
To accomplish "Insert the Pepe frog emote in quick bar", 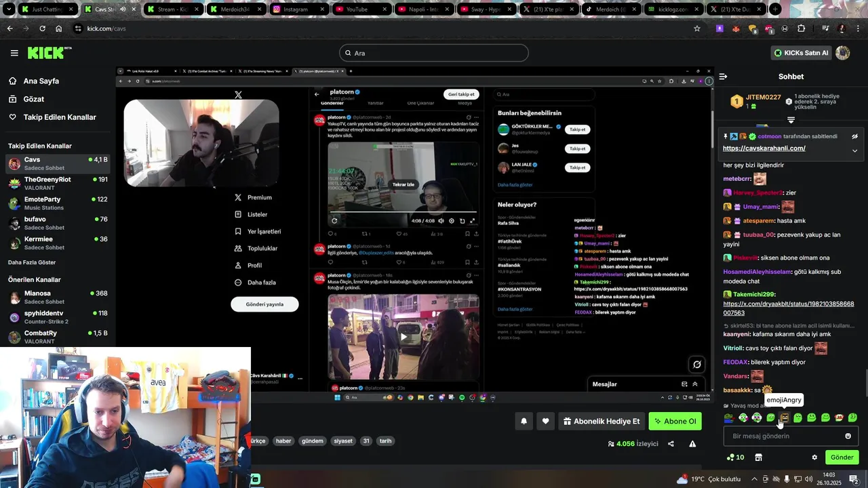I will [x=729, y=418].
